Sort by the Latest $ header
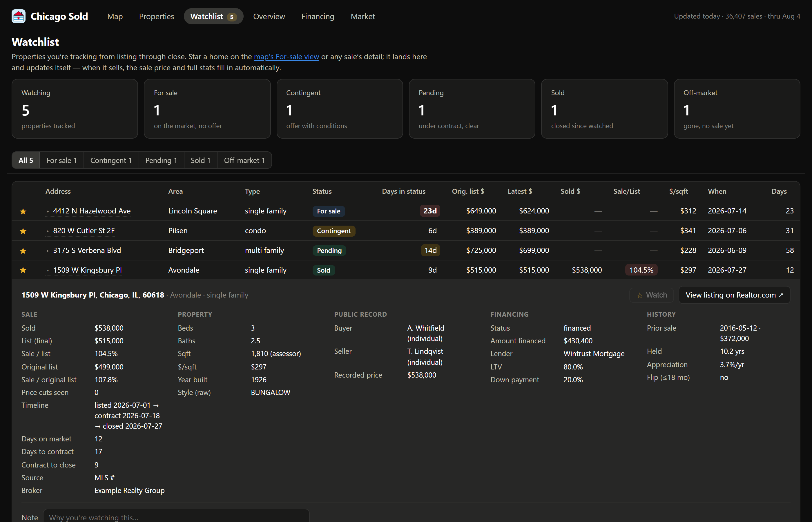 (x=520, y=191)
